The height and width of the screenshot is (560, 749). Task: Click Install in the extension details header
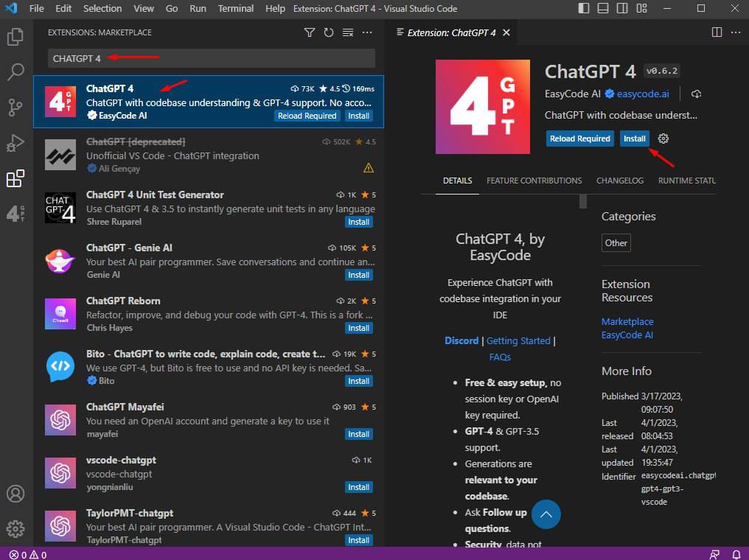[634, 139]
